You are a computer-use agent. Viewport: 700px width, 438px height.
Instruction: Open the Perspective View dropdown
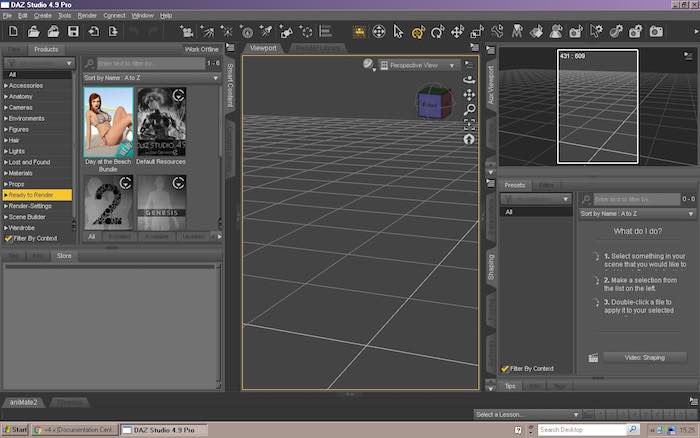[x=418, y=65]
